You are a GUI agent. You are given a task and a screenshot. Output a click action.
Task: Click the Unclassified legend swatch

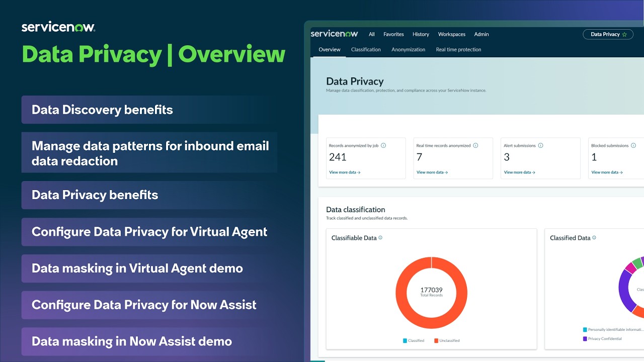[436, 340]
